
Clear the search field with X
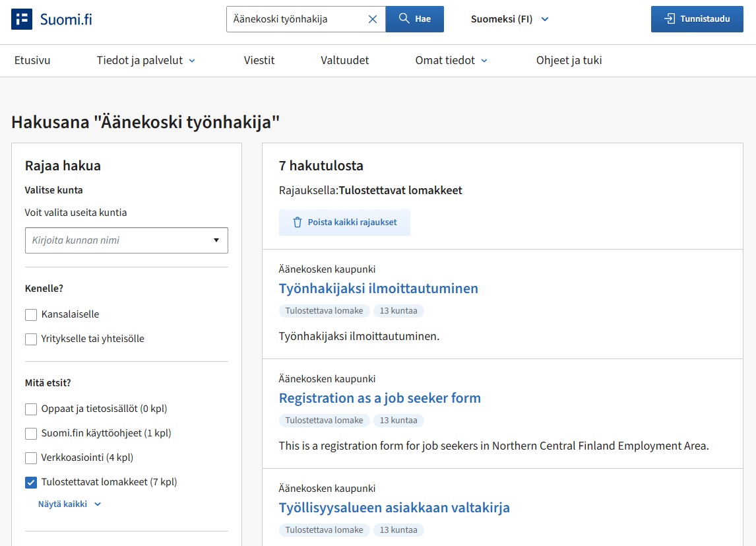(373, 19)
